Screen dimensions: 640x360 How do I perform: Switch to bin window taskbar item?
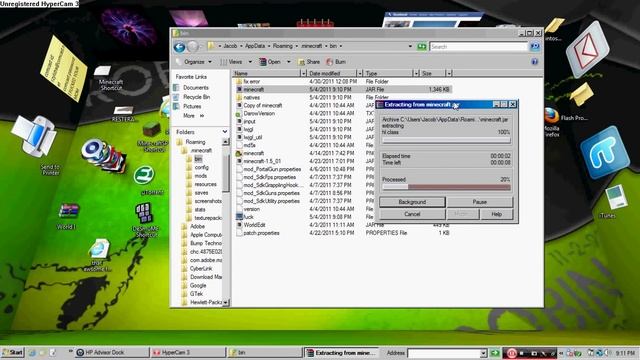point(264,353)
